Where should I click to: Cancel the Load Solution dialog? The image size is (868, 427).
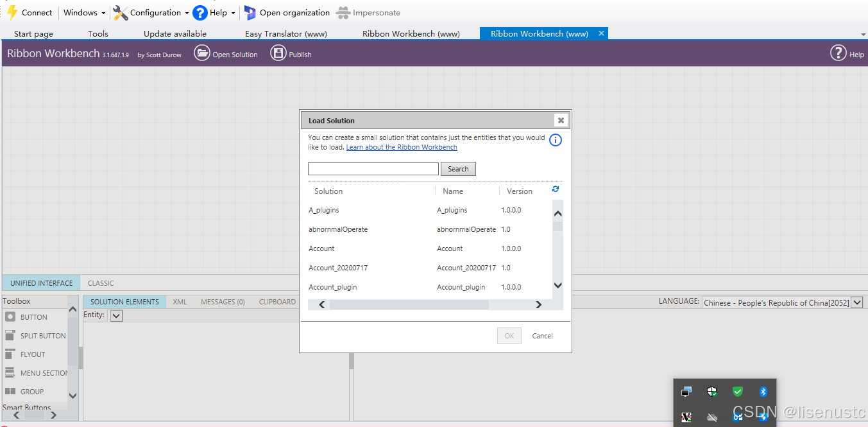[542, 336]
